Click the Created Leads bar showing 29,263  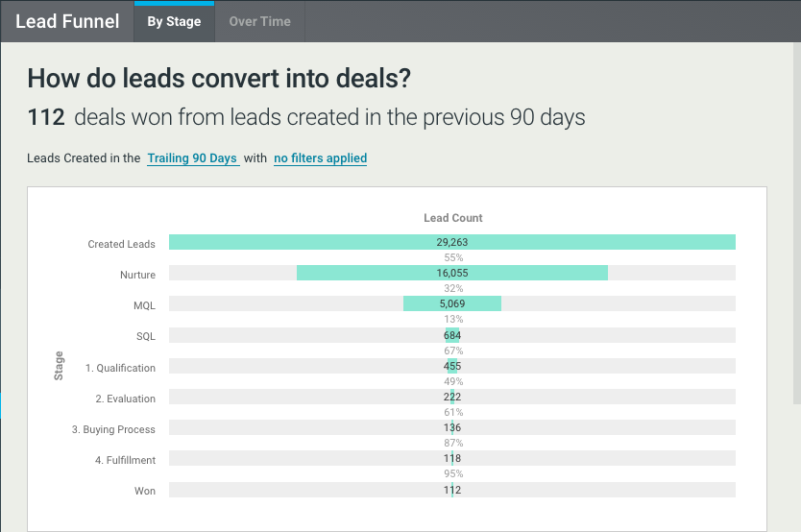pyautogui.click(x=452, y=243)
